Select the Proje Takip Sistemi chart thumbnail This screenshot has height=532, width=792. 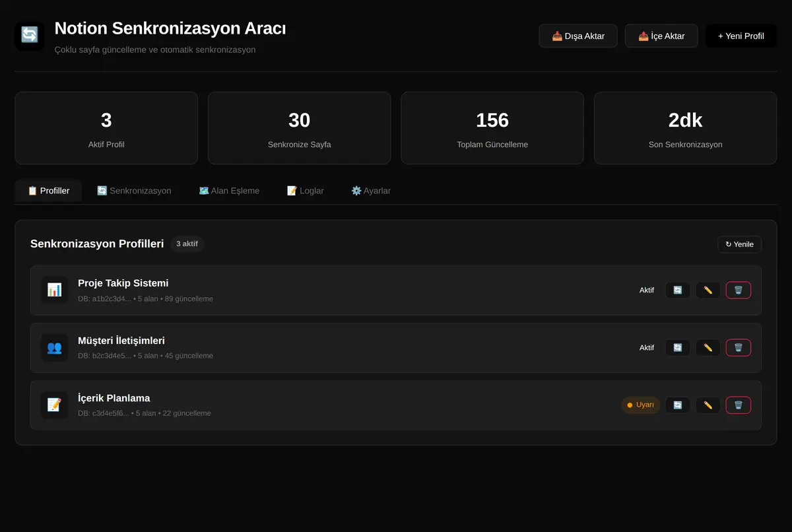click(54, 290)
